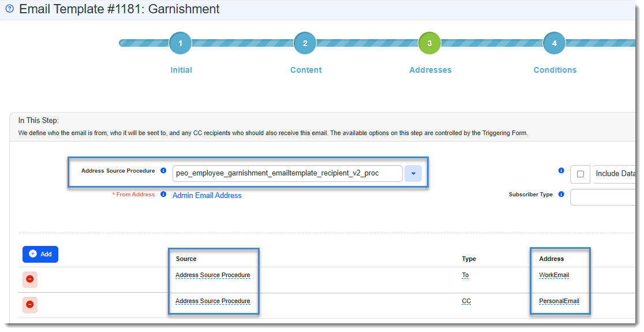Edit the CC type value
Viewport: 644px width, 332px height.
[466, 301]
